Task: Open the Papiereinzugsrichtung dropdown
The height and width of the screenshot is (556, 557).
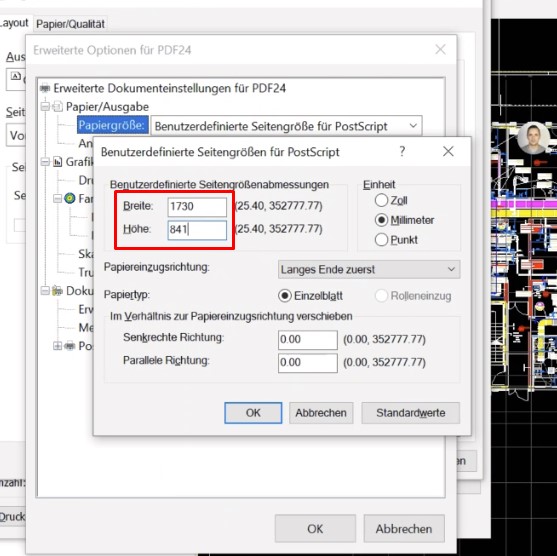Action: pyautogui.click(x=369, y=269)
